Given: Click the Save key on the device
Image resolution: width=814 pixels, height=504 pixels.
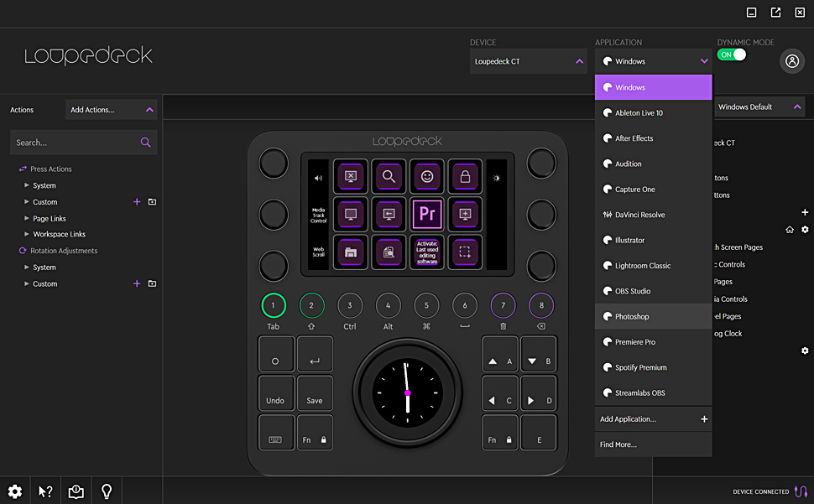Looking at the screenshot, I should pos(315,393).
